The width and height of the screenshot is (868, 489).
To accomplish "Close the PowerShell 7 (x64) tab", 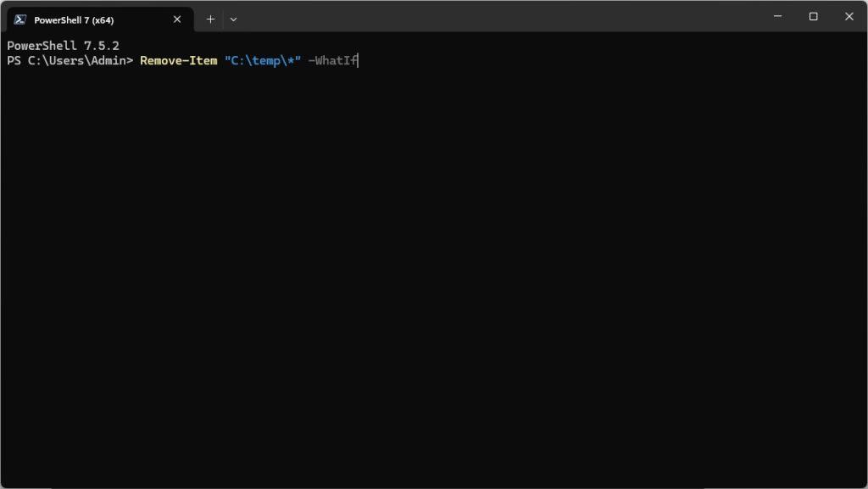I will tap(177, 19).
